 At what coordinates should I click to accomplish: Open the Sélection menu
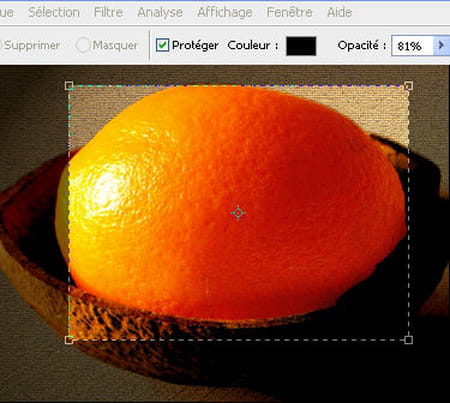54,13
